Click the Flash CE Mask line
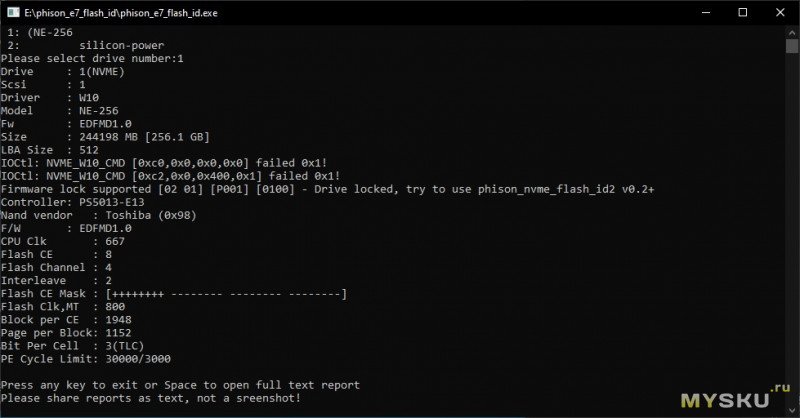Screen dimensions: 800x418 point(174,293)
